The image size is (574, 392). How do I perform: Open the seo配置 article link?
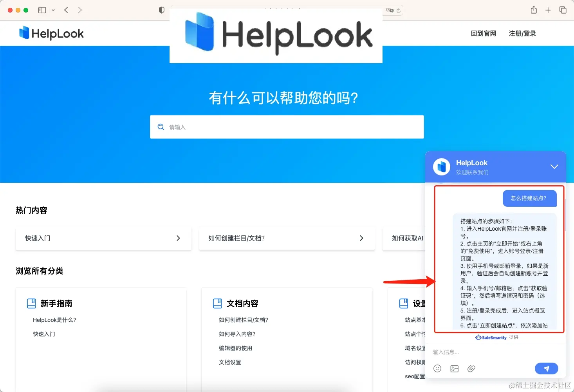pos(415,376)
